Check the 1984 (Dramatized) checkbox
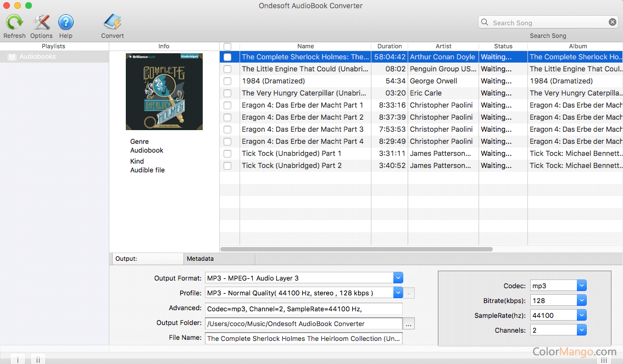This screenshot has width=623, height=364. [x=227, y=81]
